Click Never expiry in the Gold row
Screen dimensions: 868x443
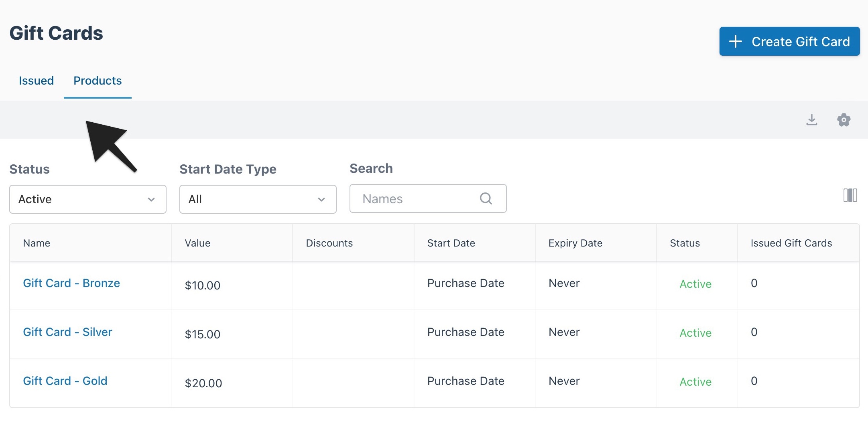564,381
